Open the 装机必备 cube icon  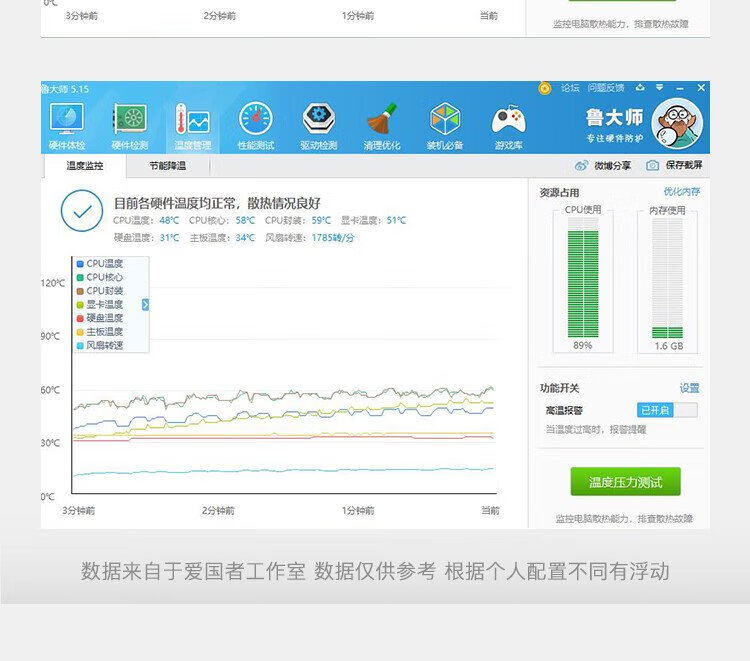click(x=445, y=126)
